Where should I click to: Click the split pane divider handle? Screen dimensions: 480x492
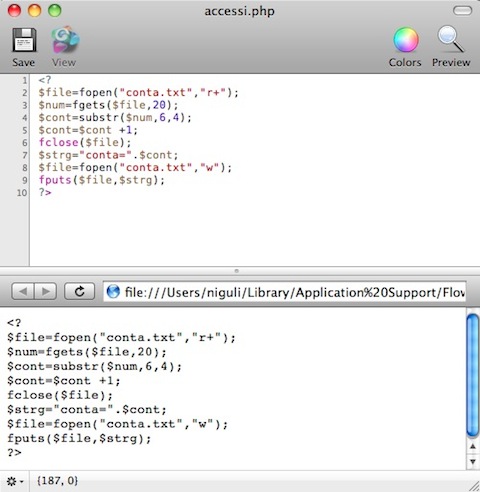point(237,271)
